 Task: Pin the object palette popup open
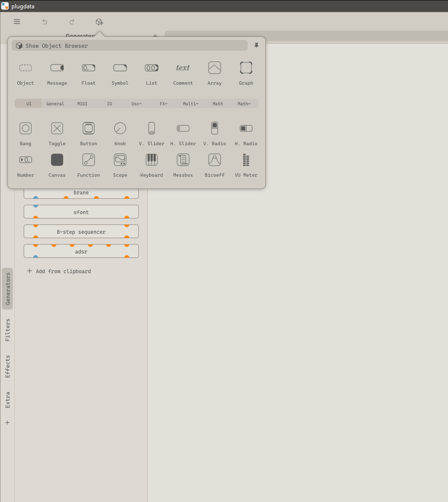(x=256, y=46)
